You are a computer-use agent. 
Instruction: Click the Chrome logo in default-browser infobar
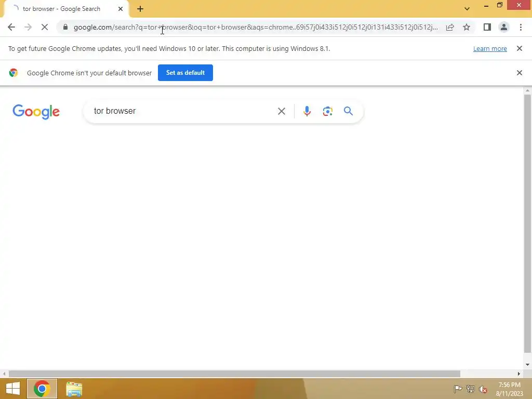point(14,73)
